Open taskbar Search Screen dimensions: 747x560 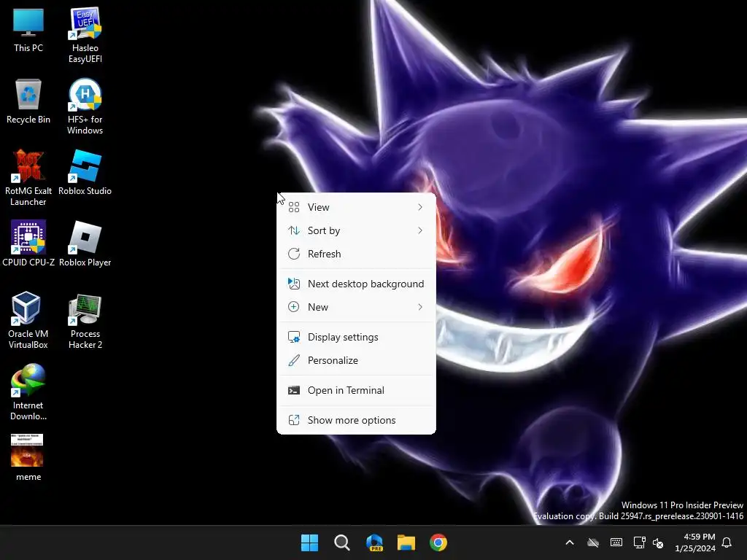point(342,542)
